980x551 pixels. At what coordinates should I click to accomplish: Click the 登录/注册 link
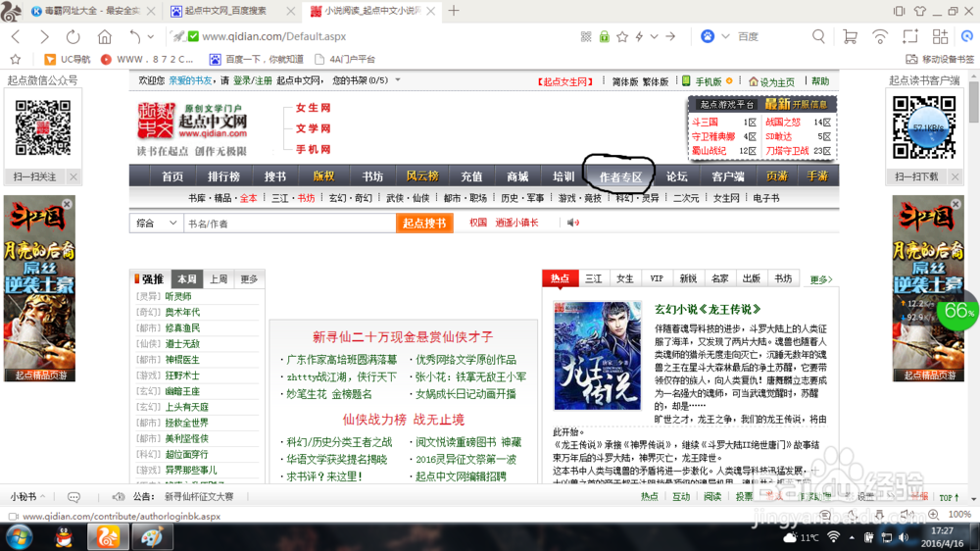tap(252, 80)
